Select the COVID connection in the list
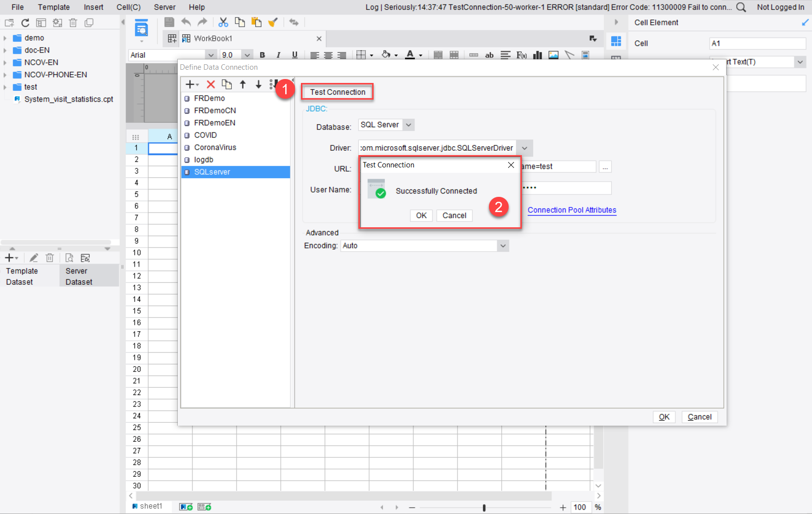This screenshot has height=514, width=812. (206, 135)
